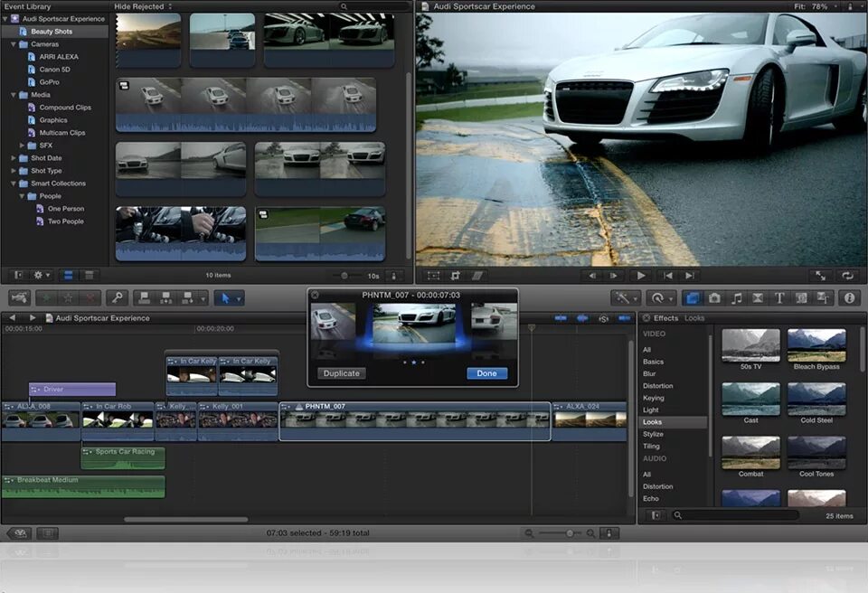The height and width of the screenshot is (593, 868).
Task: Open the Titles browser T icon
Action: pyautogui.click(x=779, y=298)
